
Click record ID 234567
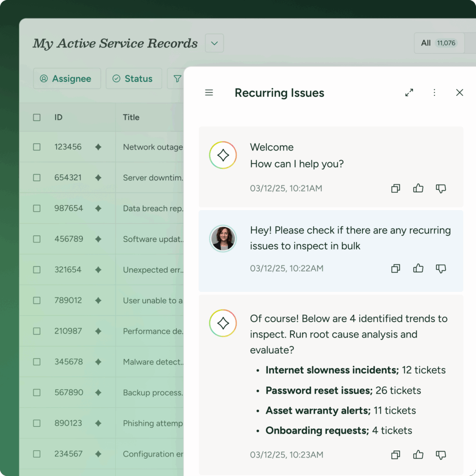[68, 454]
